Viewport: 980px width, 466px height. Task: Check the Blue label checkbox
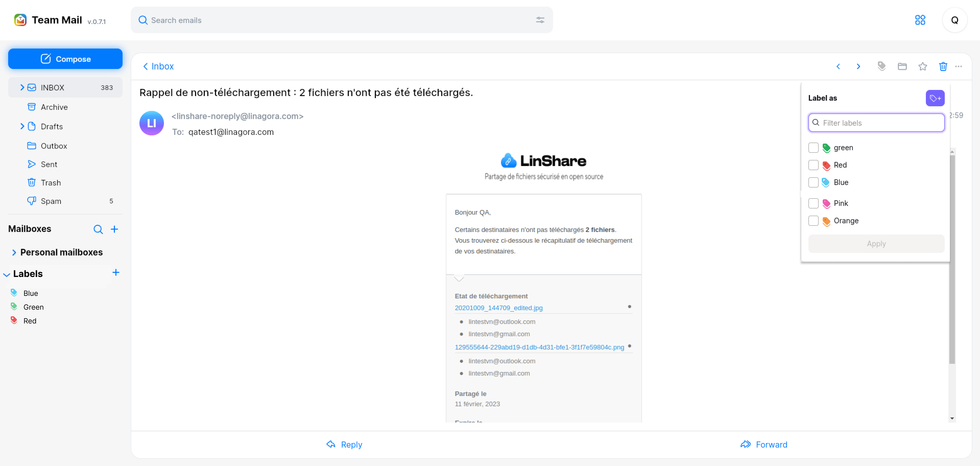(813, 182)
